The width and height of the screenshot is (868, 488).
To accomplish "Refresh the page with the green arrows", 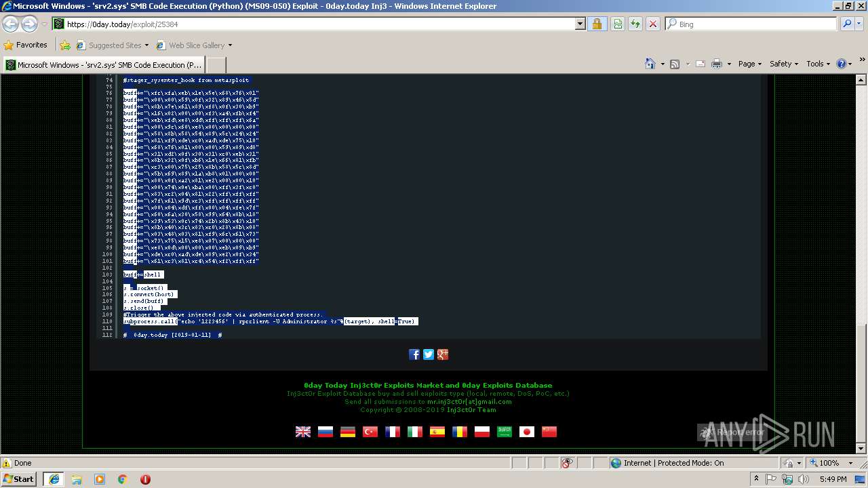I will [635, 24].
